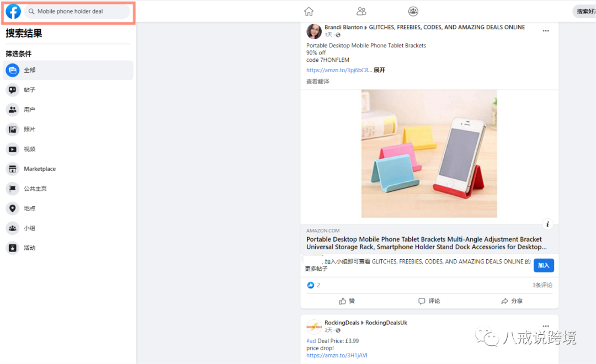Screen dimensions: 596x364
Task: Open the three-dot menu on Brandi Blanton's post
Action: pyautogui.click(x=546, y=31)
